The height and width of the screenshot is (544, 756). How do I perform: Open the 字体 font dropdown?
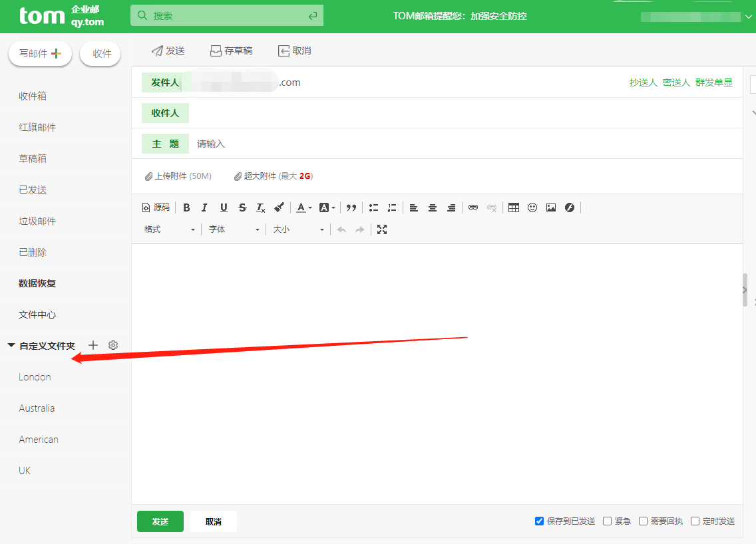click(x=234, y=229)
